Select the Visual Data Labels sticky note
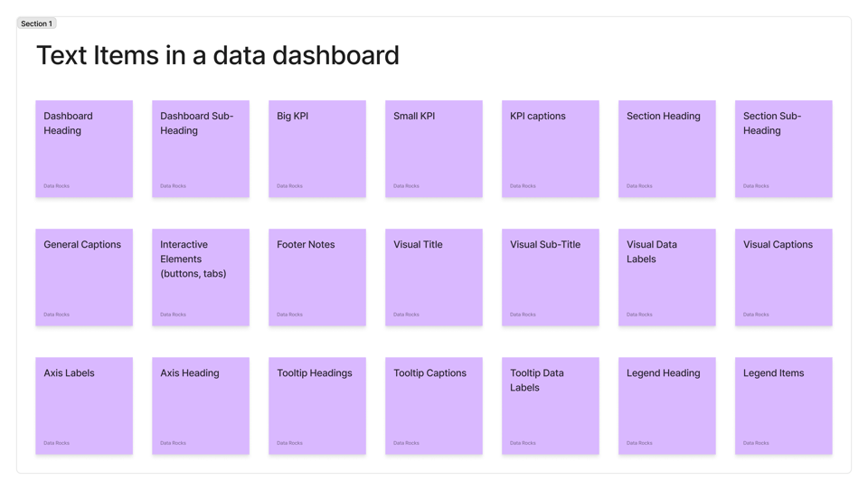The image size is (868, 490). (x=667, y=278)
